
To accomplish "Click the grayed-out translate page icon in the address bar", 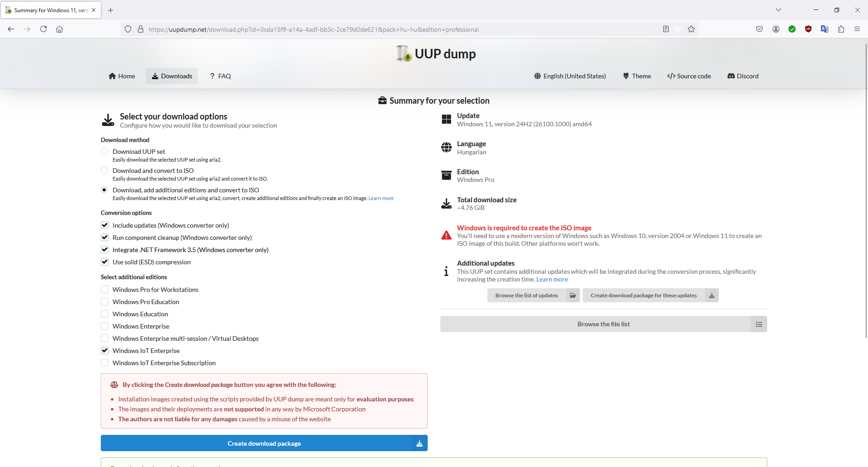I will pos(679,29).
